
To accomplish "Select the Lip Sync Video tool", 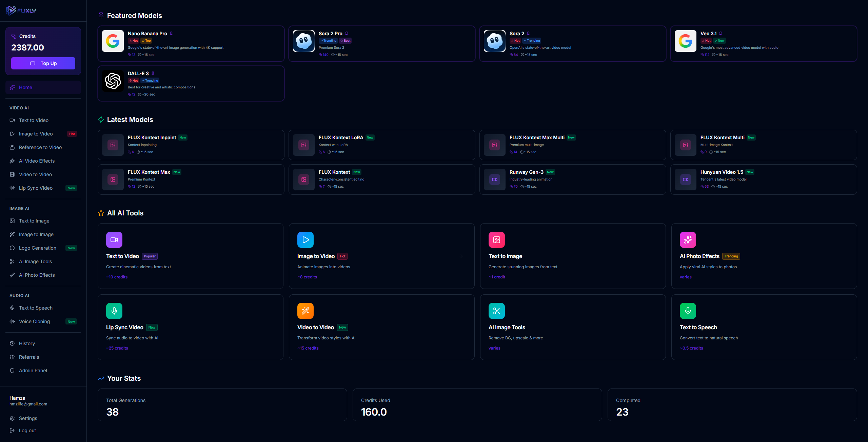I will (x=35, y=188).
